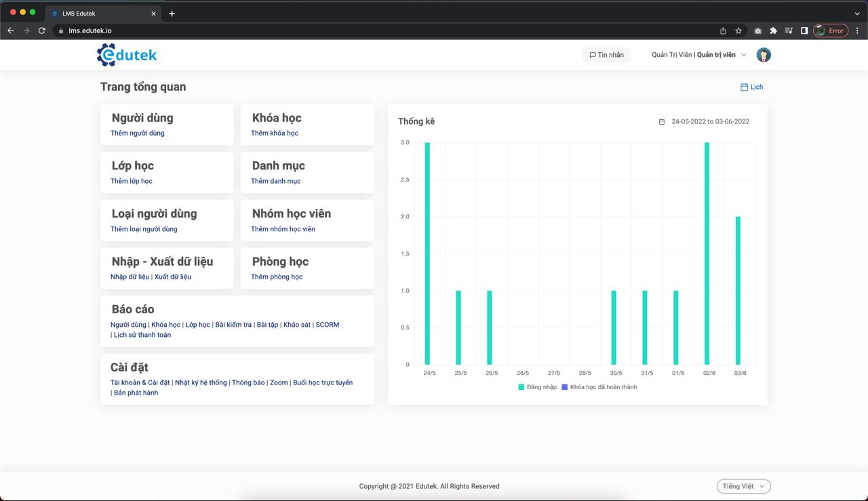Open Buổi học trực tuyến settings link
This screenshot has width=868, height=501.
coord(323,382)
